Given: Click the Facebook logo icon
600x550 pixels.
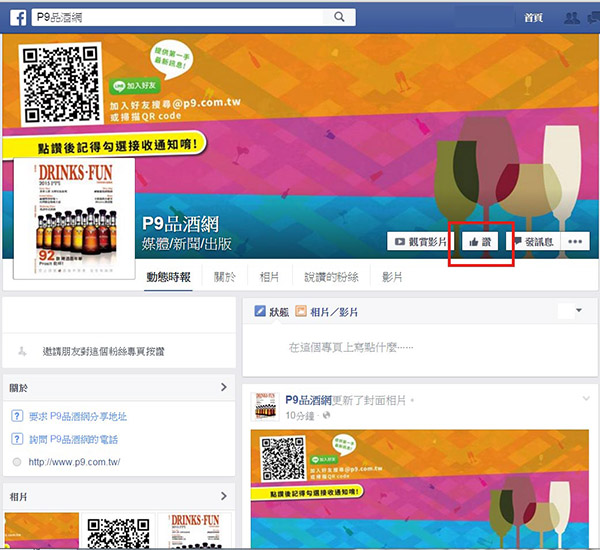Looking at the screenshot, I should 18,18.
